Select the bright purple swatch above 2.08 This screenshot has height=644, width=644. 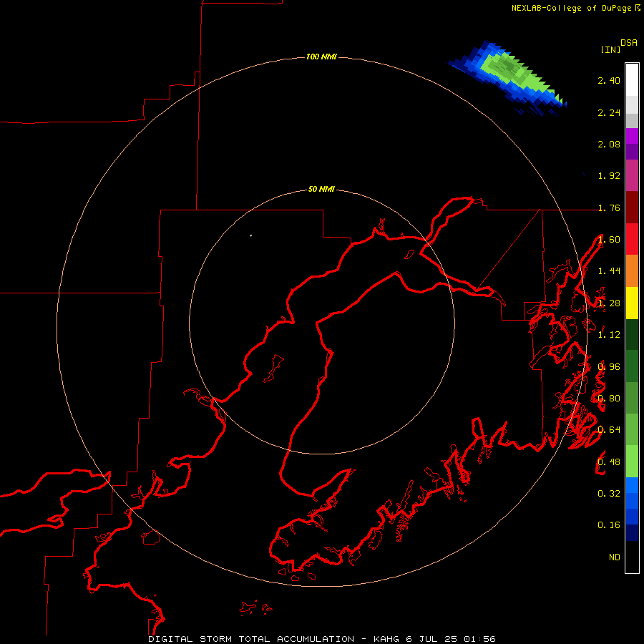[632, 136]
